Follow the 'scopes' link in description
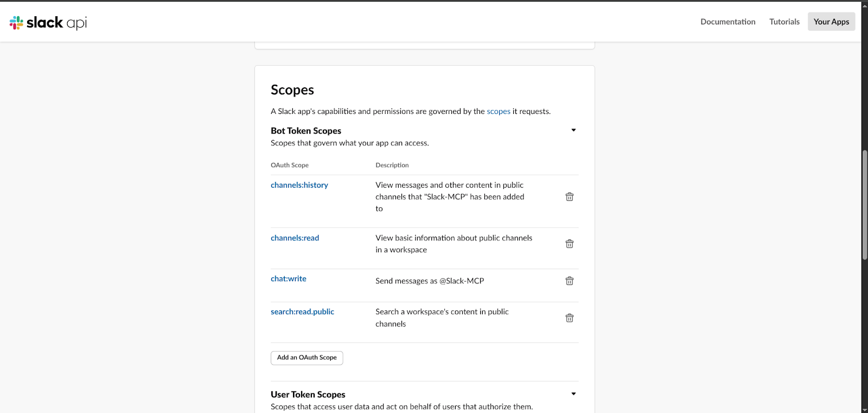The height and width of the screenshot is (413, 868). (x=498, y=111)
